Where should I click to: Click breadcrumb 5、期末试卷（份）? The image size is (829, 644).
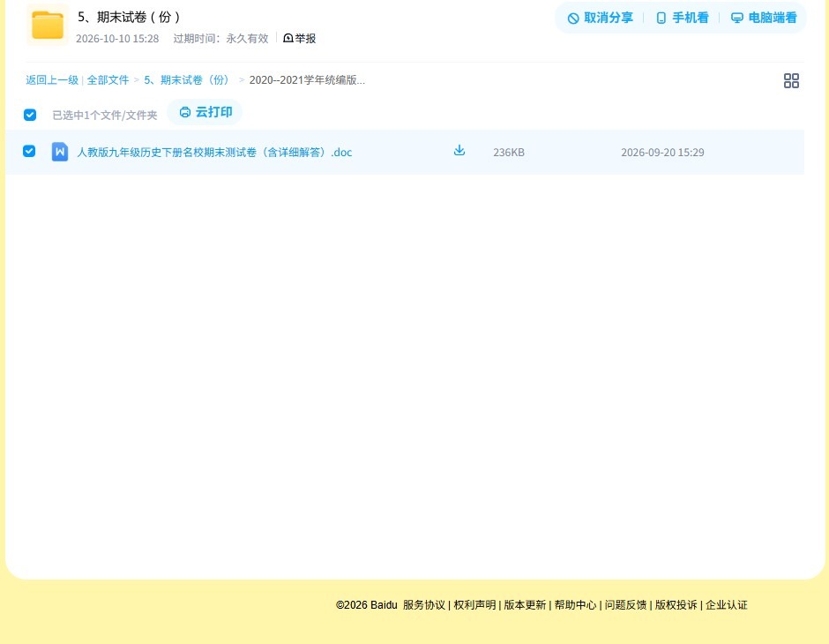[x=187, y=80]
